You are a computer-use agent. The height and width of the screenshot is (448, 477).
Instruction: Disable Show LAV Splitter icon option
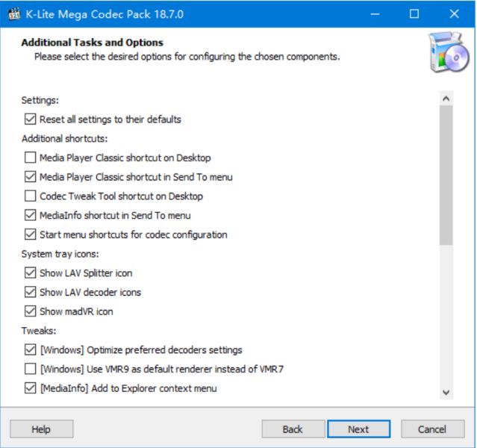(x=30, y=273)
